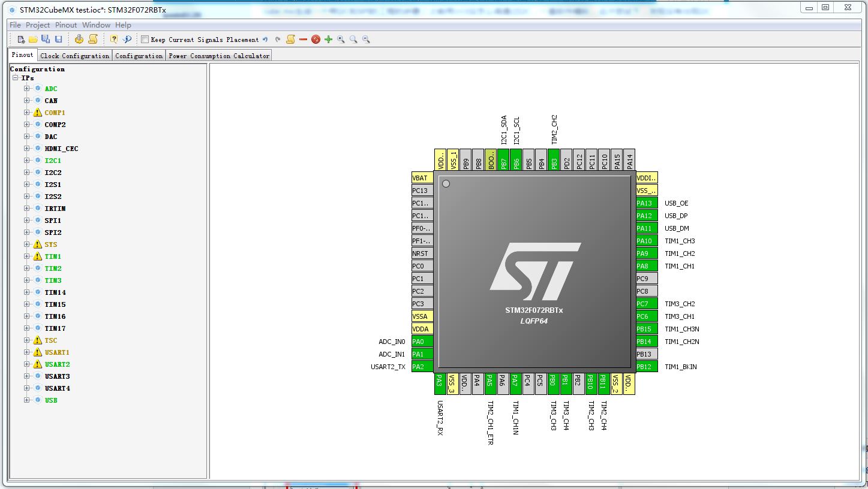Click the warning icon next to COMP1

[x=38, y=113]
